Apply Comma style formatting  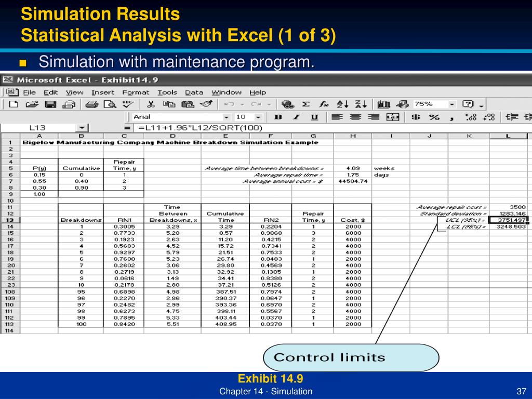(x=452, y=118)
